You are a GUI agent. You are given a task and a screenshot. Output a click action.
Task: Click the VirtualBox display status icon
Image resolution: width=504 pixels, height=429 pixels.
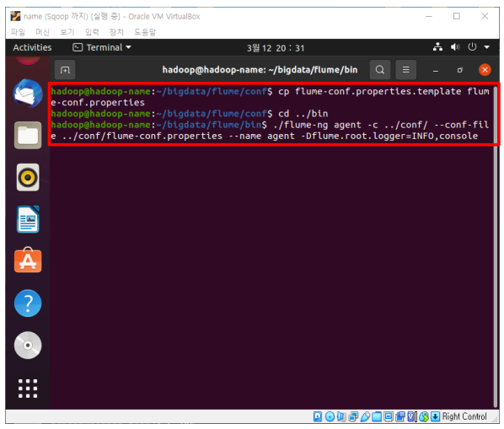click(x=389, y=416)
